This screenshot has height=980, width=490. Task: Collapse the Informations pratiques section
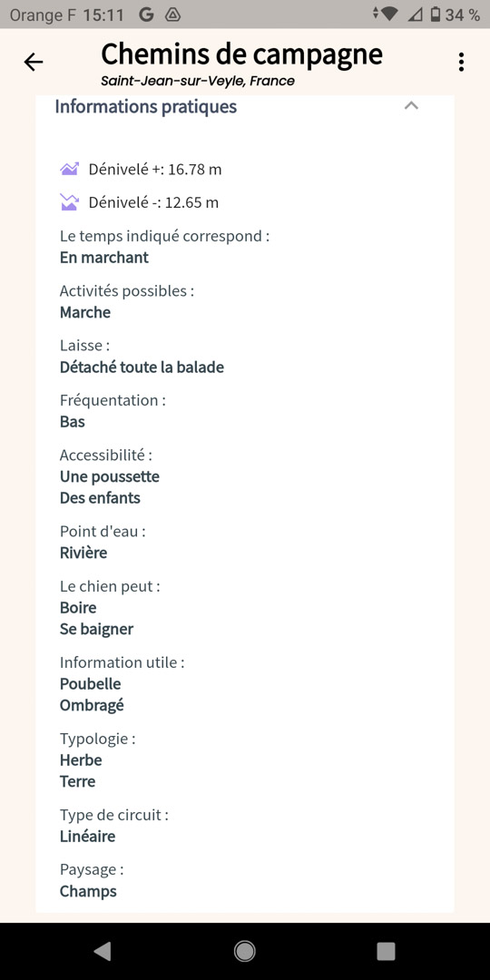411,105
